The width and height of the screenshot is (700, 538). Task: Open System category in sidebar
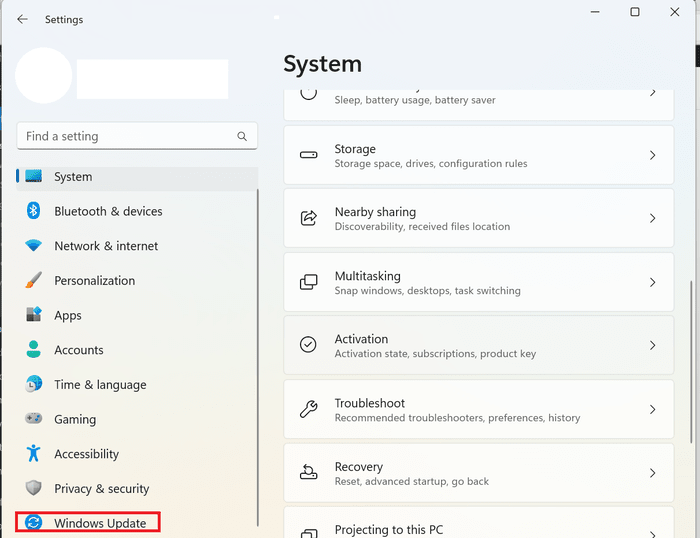pyautogui.click(x=137, y=177)
